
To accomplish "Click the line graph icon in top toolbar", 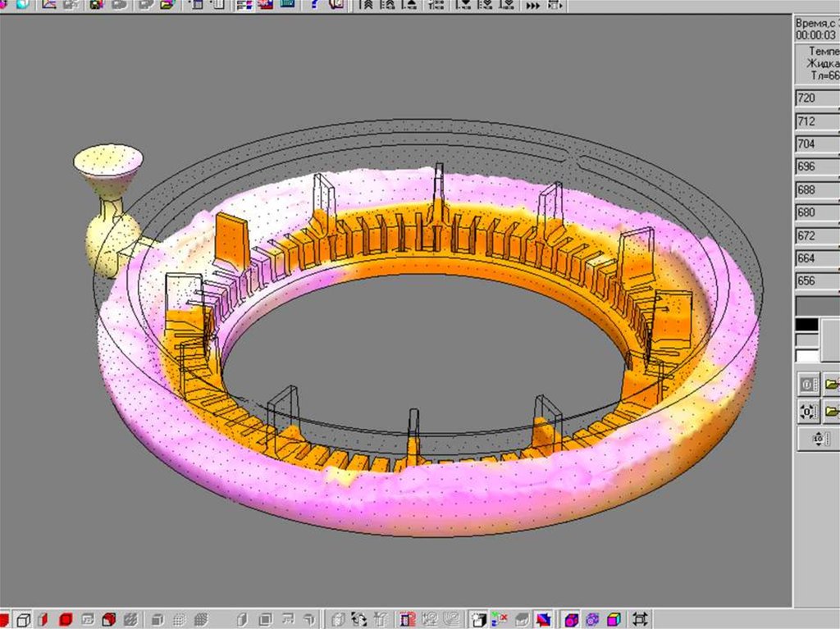I will 48,4.
